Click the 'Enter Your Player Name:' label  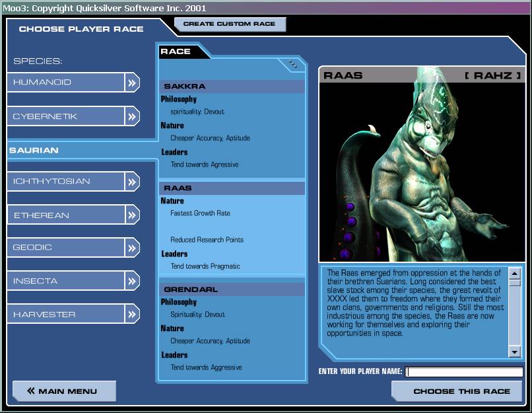click(360, 371)
